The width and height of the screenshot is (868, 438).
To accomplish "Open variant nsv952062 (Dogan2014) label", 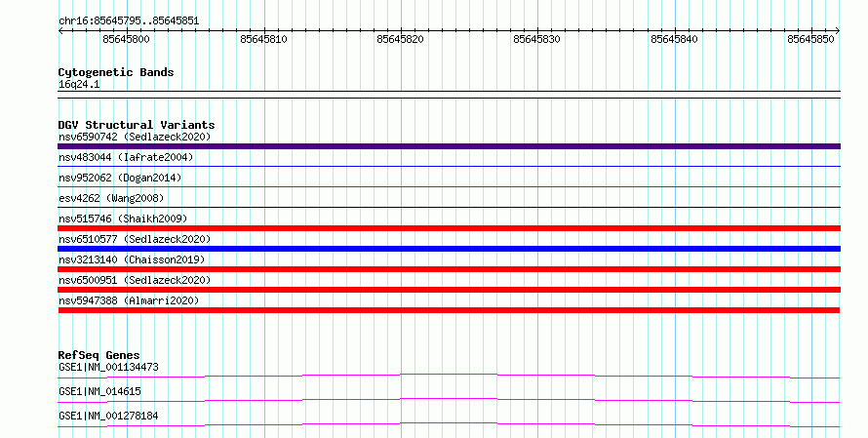I will (x=120, y=178).
